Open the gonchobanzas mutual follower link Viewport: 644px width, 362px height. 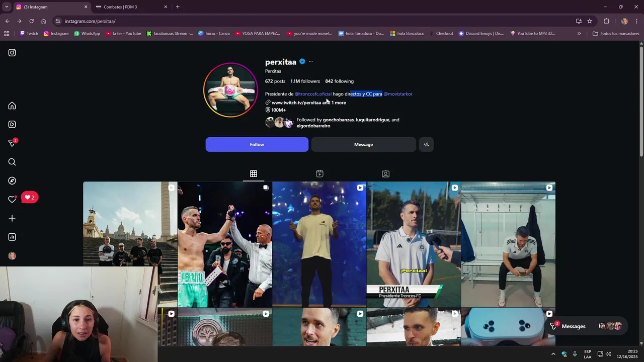click(338, 120)
